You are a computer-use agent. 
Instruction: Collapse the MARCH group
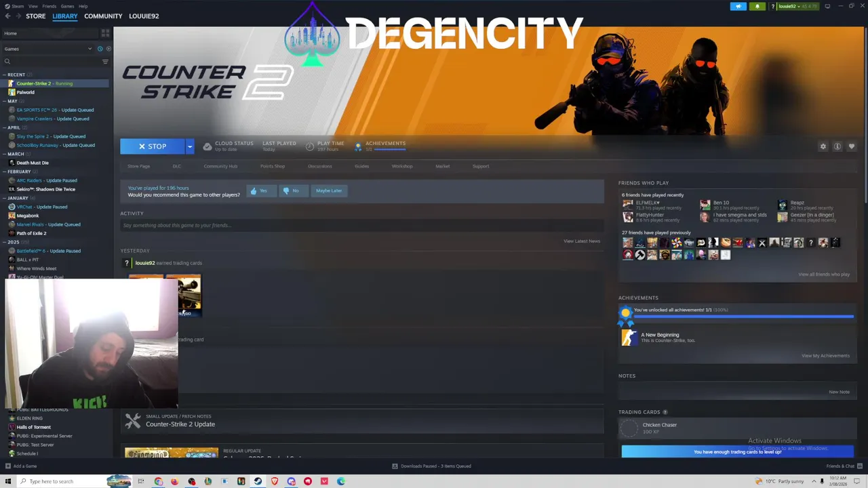(4, 154)
